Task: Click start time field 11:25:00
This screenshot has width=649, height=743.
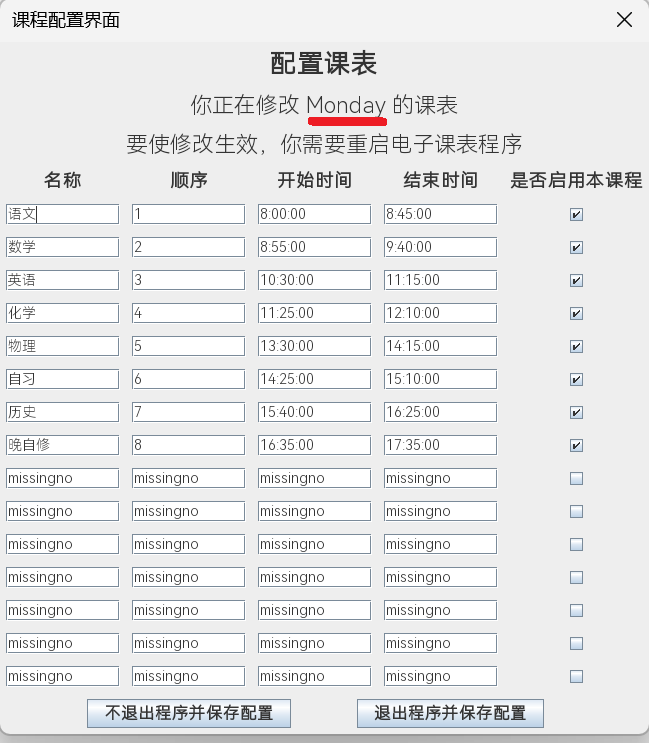Action: coord(315,313)
